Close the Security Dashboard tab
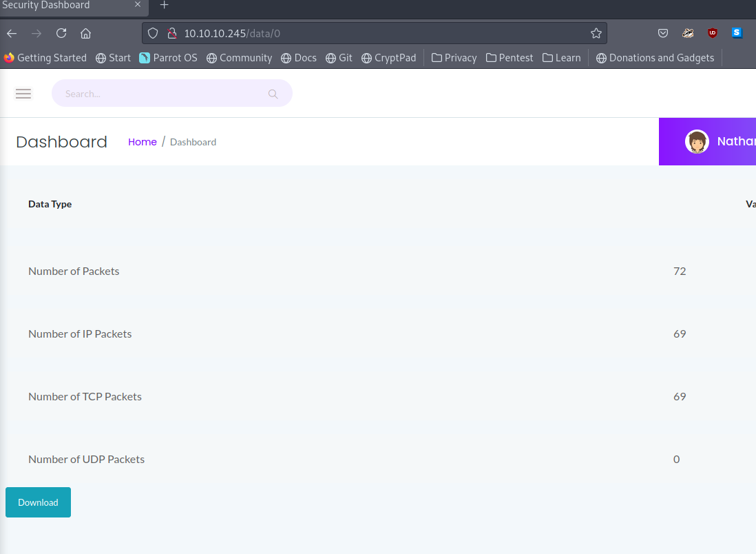The width and height of the screenshot is (756, 554). [138, 6]
